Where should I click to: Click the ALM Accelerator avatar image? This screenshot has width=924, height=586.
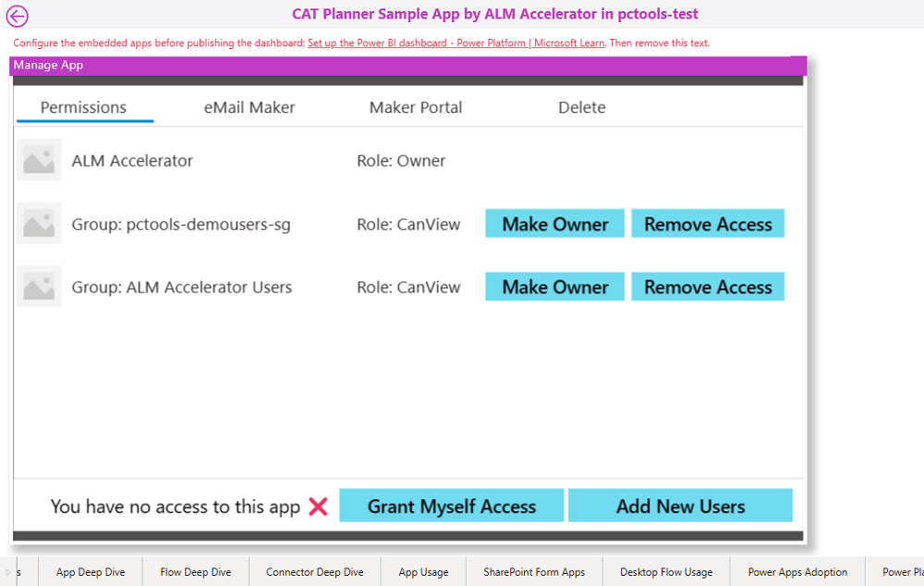(39, 160)
